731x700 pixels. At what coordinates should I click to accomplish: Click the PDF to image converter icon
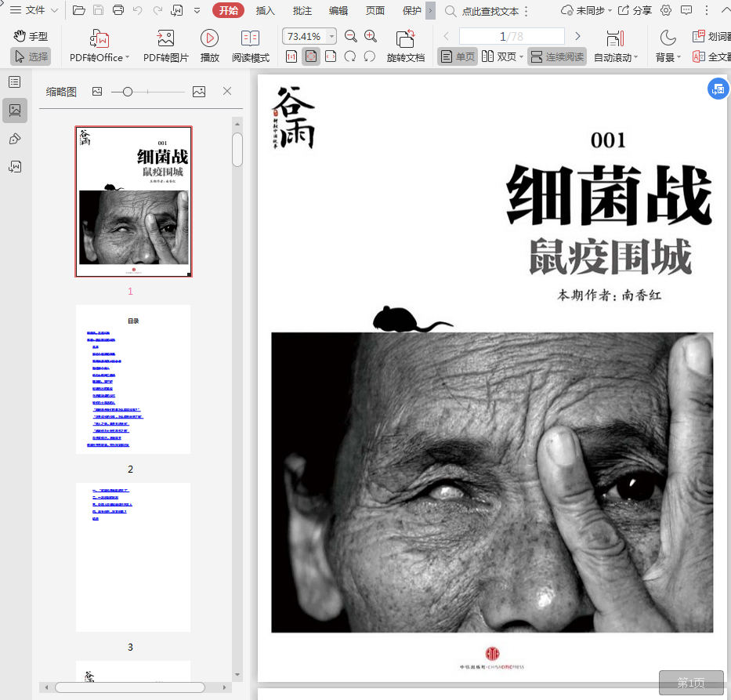[165, 38]
